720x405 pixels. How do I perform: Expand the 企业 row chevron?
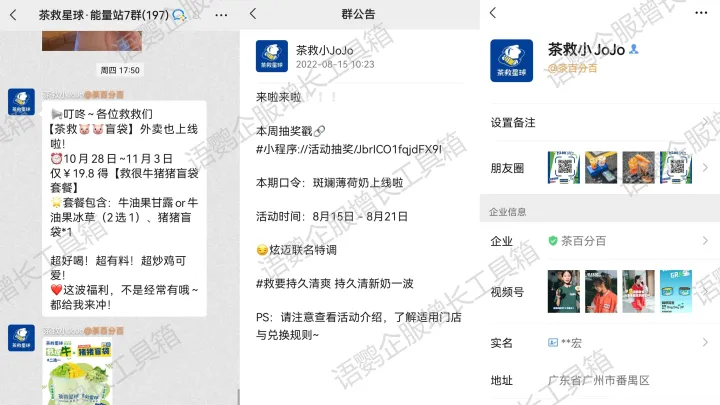(704, 241)
